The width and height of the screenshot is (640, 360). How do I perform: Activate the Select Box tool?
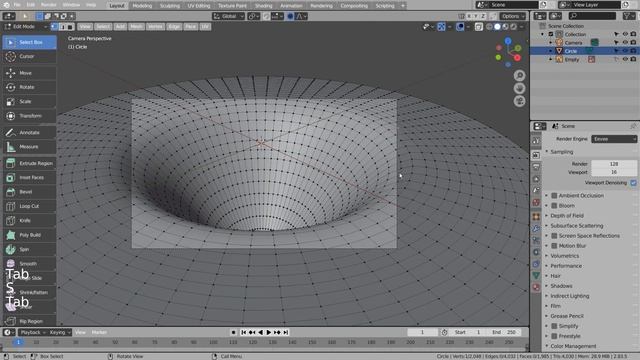pos(29,42)
